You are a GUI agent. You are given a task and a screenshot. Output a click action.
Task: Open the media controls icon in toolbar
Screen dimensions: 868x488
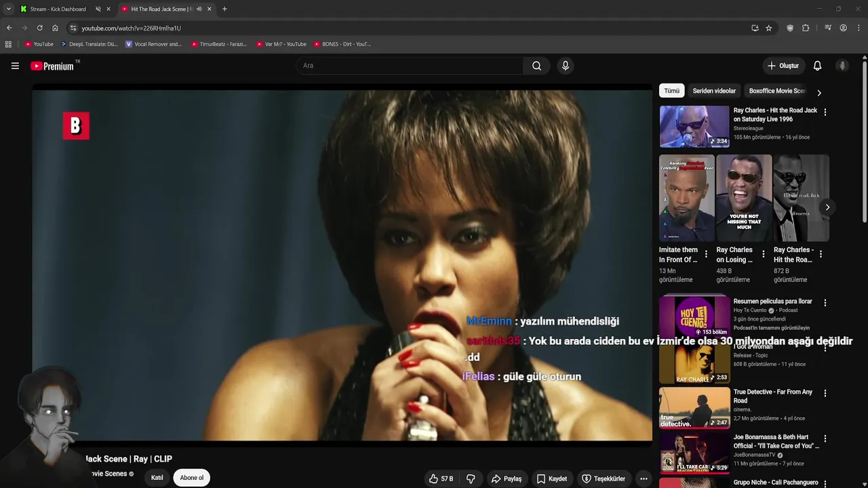pos(828,28)
